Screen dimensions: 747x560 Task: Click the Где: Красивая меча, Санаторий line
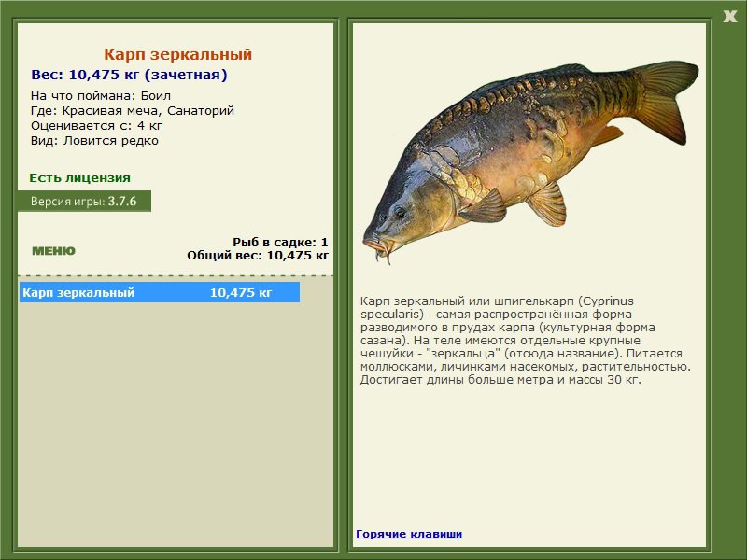(133, 111)
